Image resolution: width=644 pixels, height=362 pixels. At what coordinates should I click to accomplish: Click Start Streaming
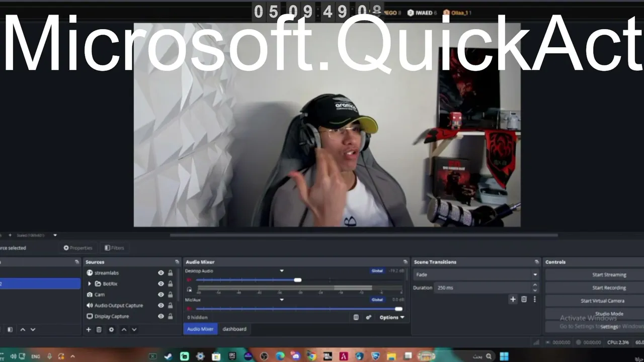point(595,275)
